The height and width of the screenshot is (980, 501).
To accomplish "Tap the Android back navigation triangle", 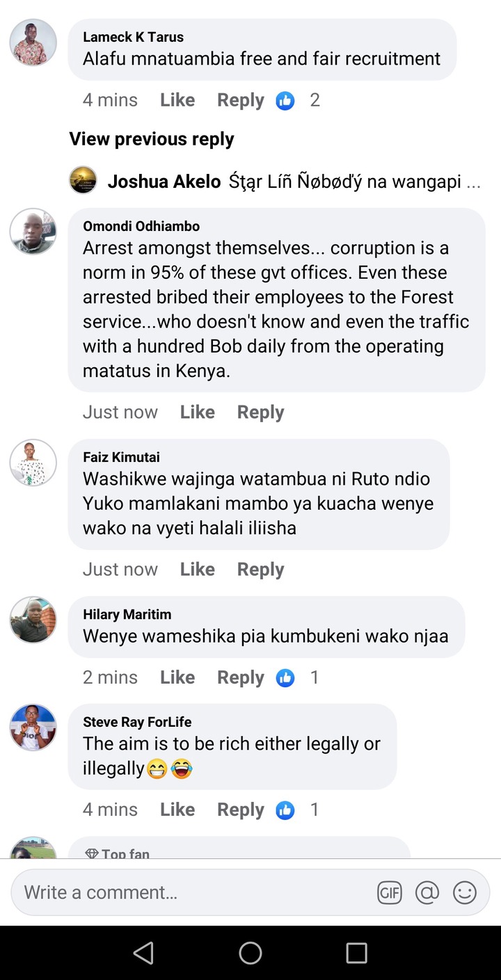I will pyautogui.click(x=143, y=953).
